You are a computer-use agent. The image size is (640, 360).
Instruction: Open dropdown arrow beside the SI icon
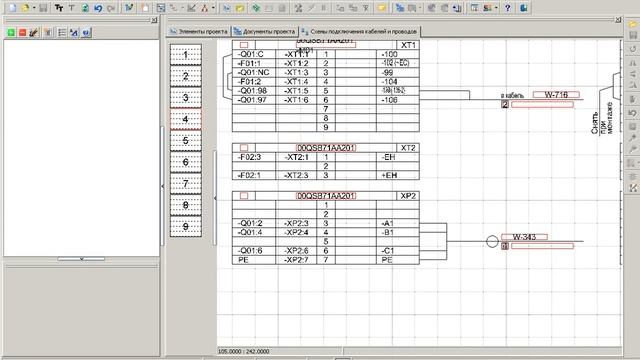coord(496,7)
